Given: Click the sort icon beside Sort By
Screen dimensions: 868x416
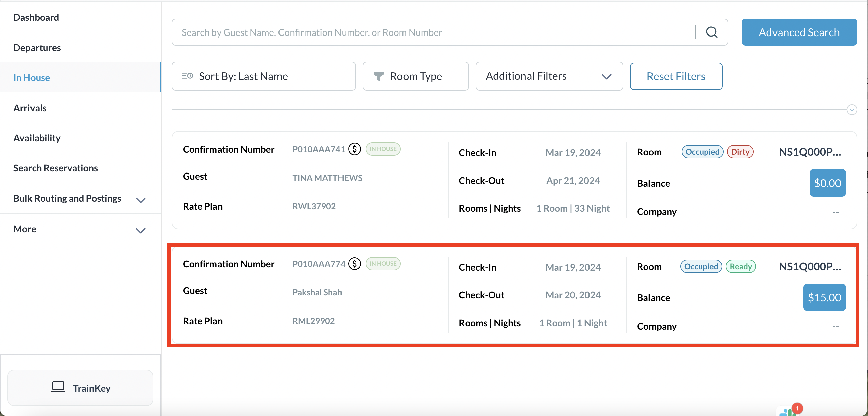Looking at the screenshot, I should click(x=187, y=76).
